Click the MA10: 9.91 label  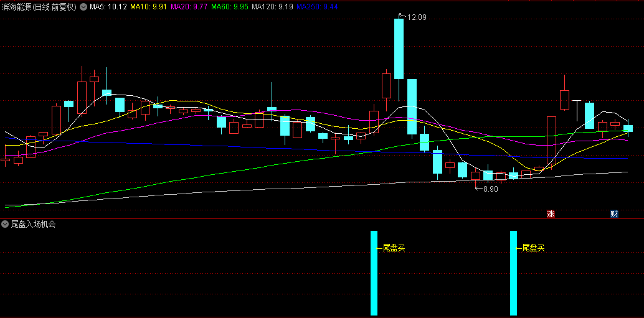pos(148,7)
